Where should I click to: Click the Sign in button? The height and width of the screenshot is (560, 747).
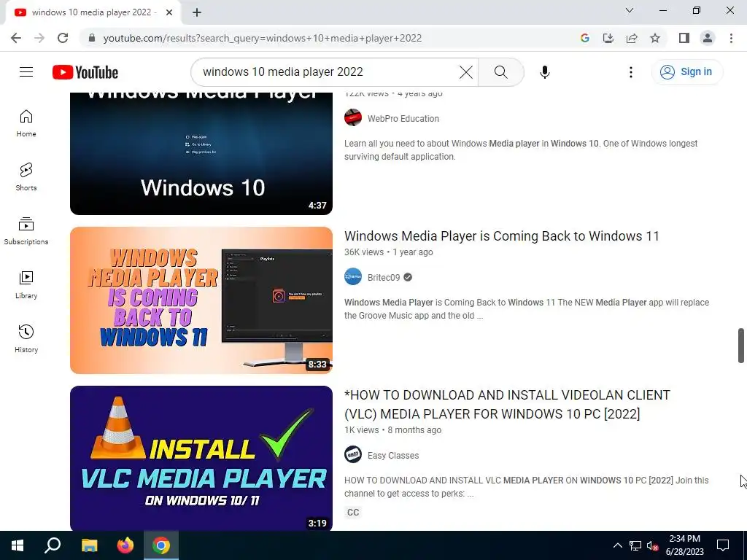[x=687, y=72]
